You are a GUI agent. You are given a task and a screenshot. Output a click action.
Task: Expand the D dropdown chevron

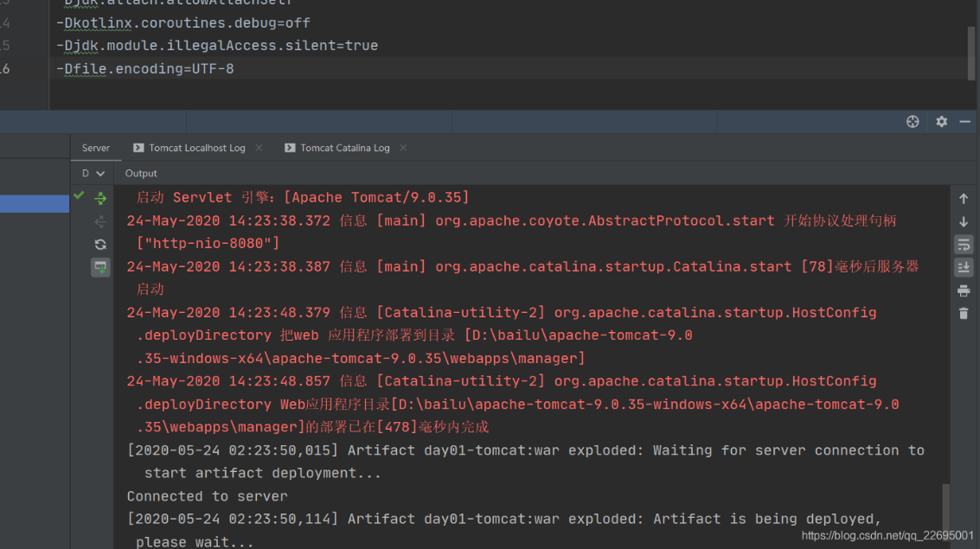click(100, 174)
